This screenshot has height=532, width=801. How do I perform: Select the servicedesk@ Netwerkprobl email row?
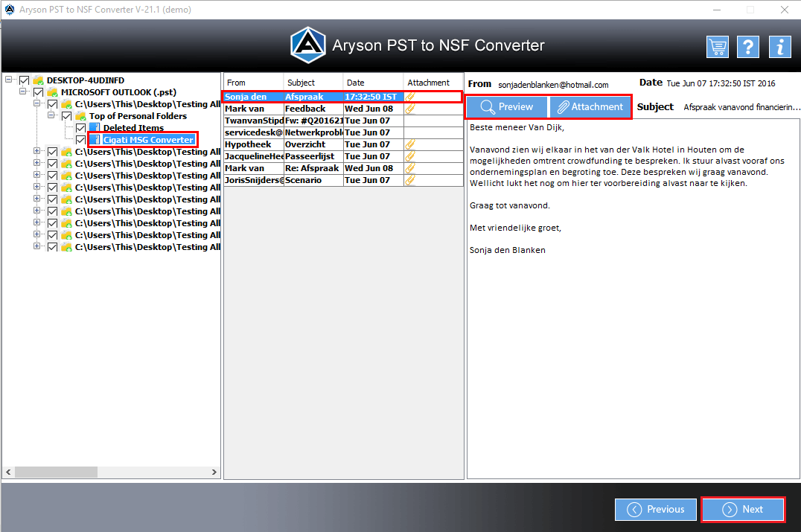coord(343,132)
